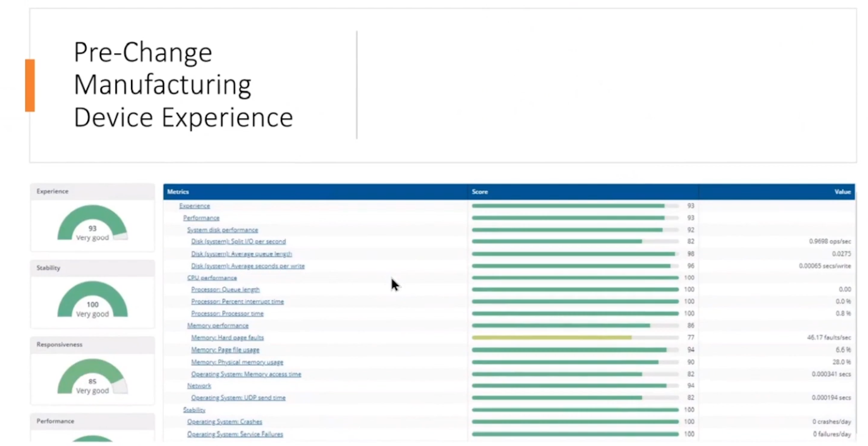Click the Score column header
Image resolution: width=868 pixels, height=446 pixels.
tap(583, 191)
